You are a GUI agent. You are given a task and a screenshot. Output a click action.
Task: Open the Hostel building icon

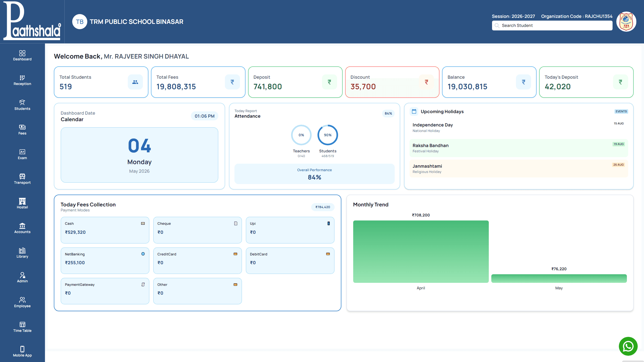coord(22,201)
